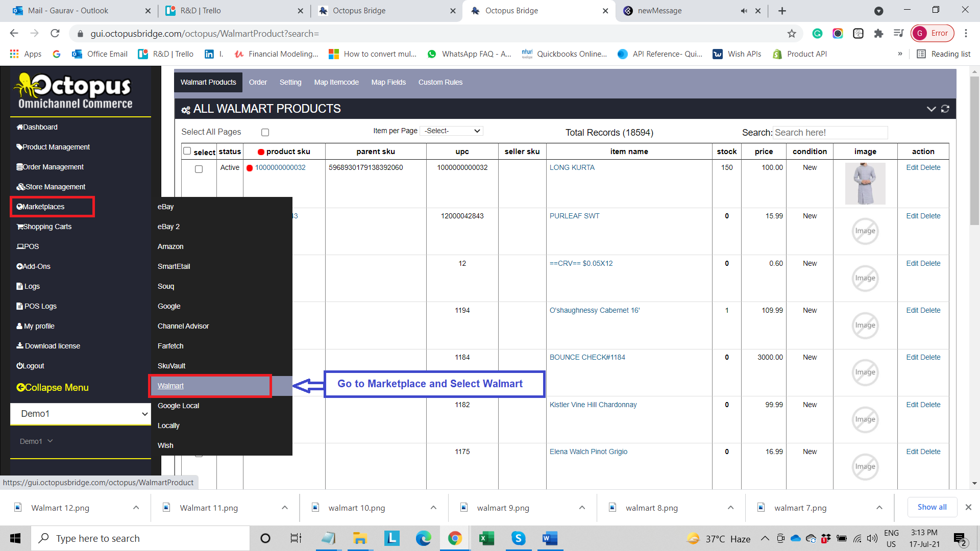Select Amazon from the Marketplaces submenu
This screenshot has height=551, width=980.
tap(170, 246)
